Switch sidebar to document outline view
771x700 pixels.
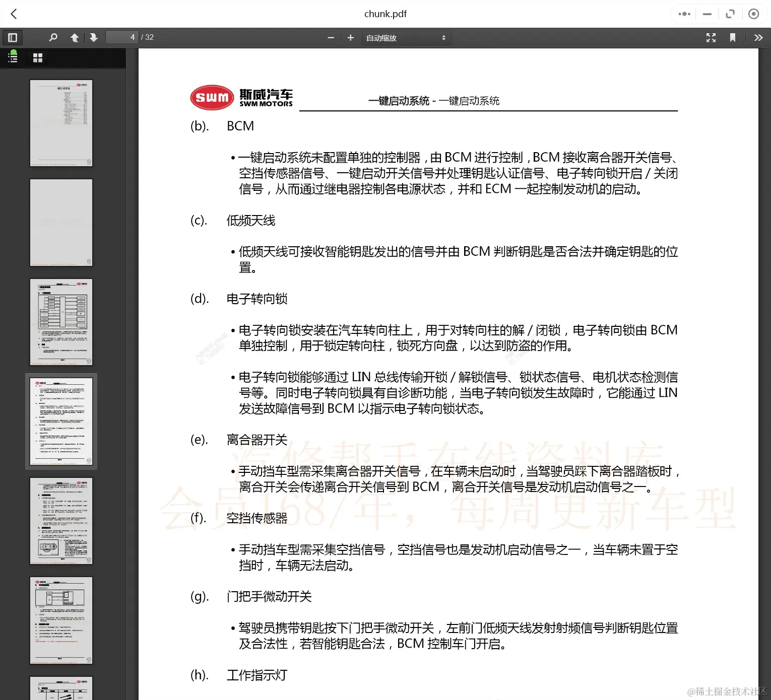point(13,57)
